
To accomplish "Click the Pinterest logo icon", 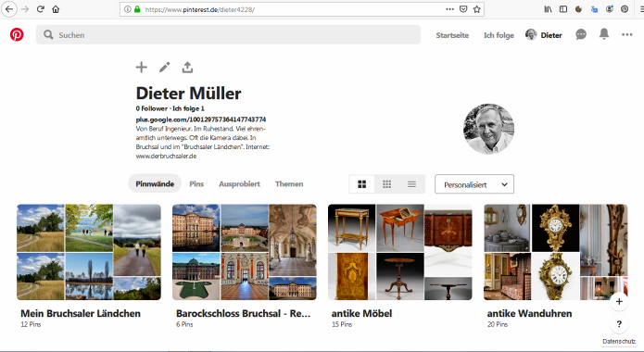I will [17, 35].
